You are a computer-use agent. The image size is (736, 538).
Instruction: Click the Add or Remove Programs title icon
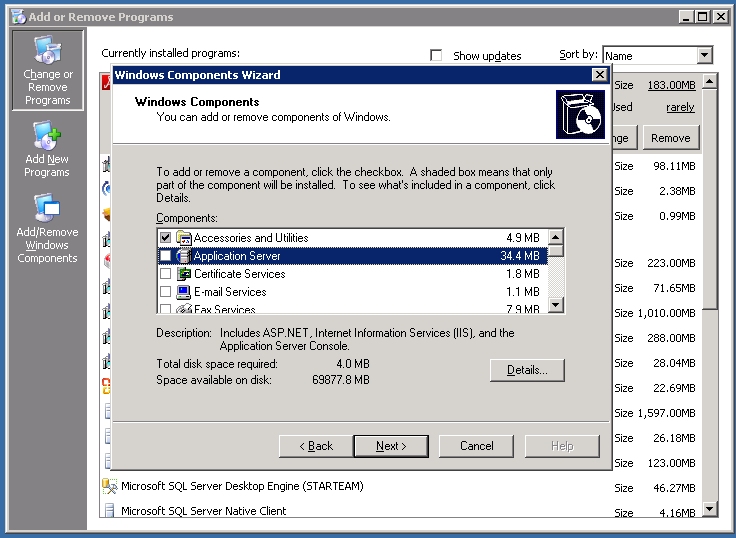19,17
